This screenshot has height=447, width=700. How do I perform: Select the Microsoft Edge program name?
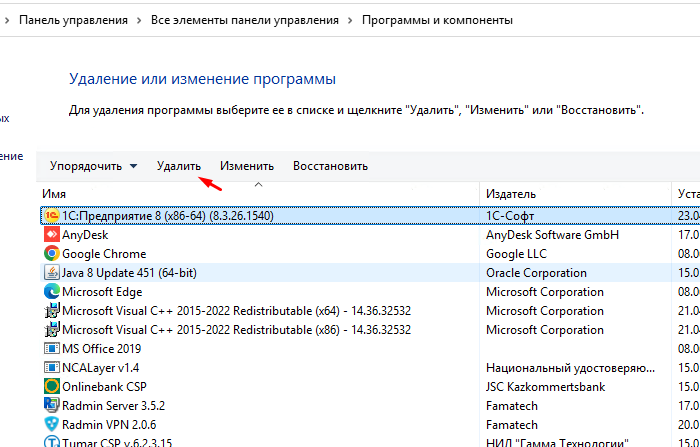pos(102,292)
